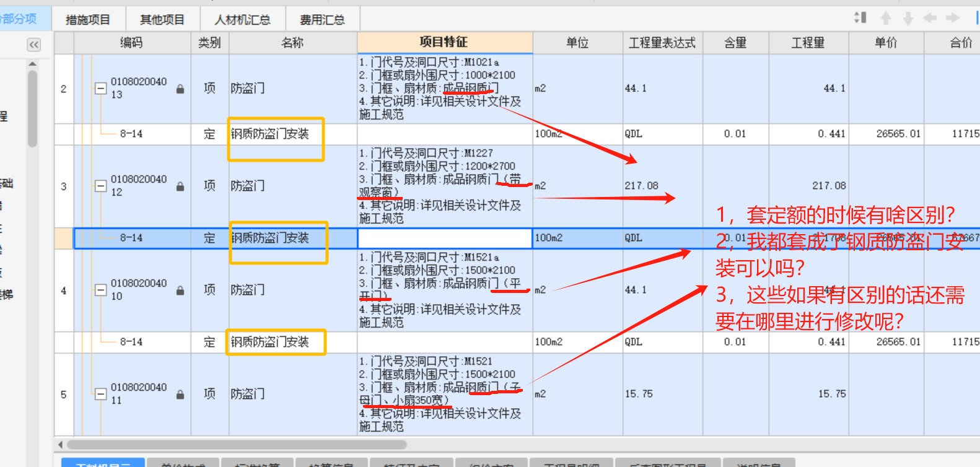Click 8-14 code in the highlighted row
980x467 pixels.
131,238
